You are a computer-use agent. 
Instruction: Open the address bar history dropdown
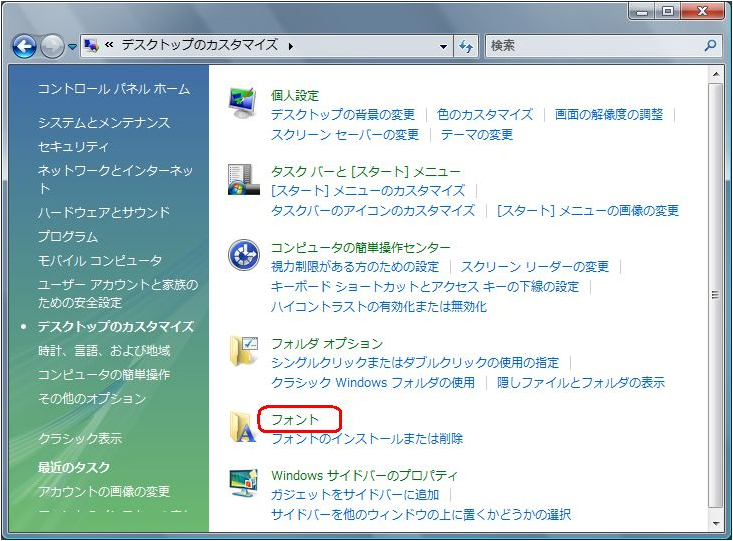(x=443, y=46)
